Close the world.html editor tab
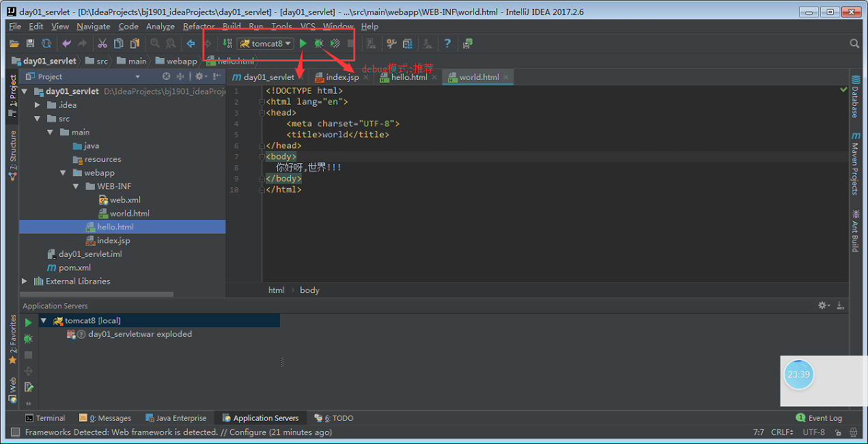 [506, 77]
